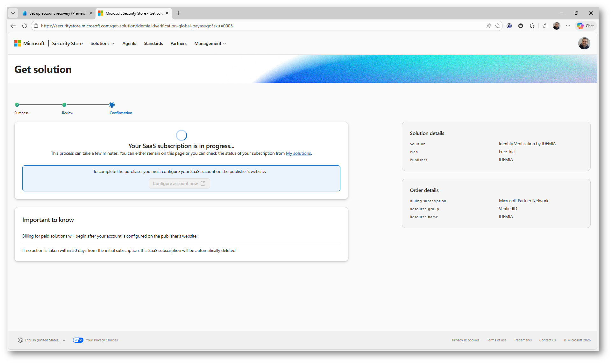Image resolution: width=612 pixels, height=364 pixels.
Task: Open browser Settings and more ellipsis
Action: point(568,26)
